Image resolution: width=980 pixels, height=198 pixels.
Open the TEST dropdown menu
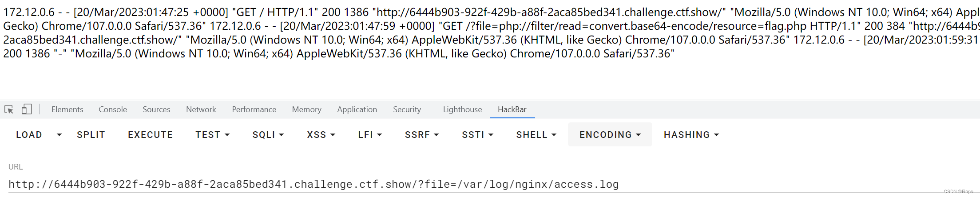click(212, 135)
